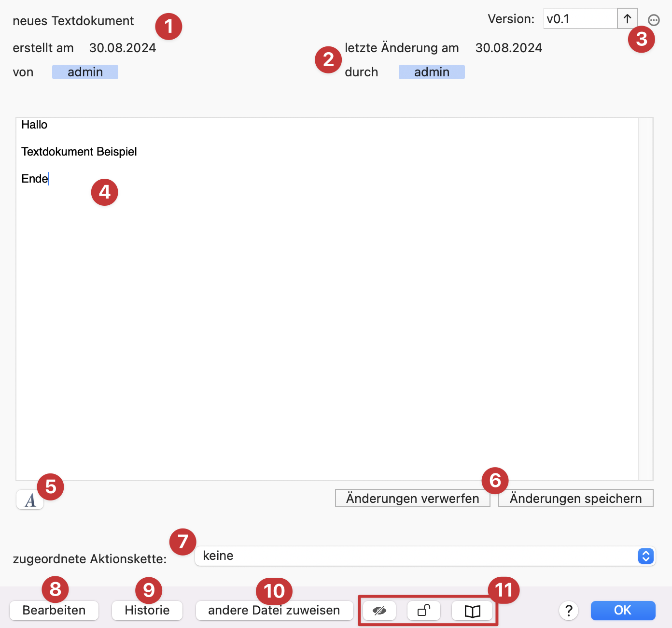Open the zugeordnete Aktionskette dropdown
672x628 pixels.
point(425,556)
